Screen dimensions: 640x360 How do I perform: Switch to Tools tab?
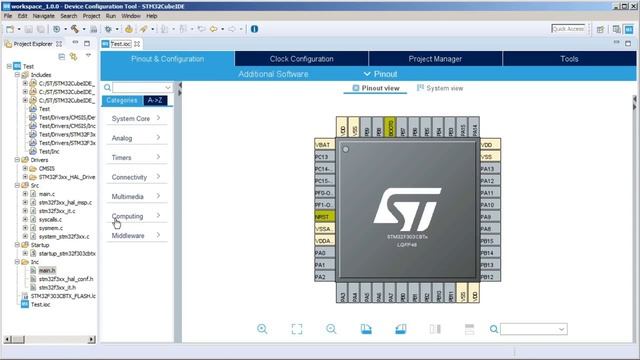pyautogui.click(x=569, y=59)
